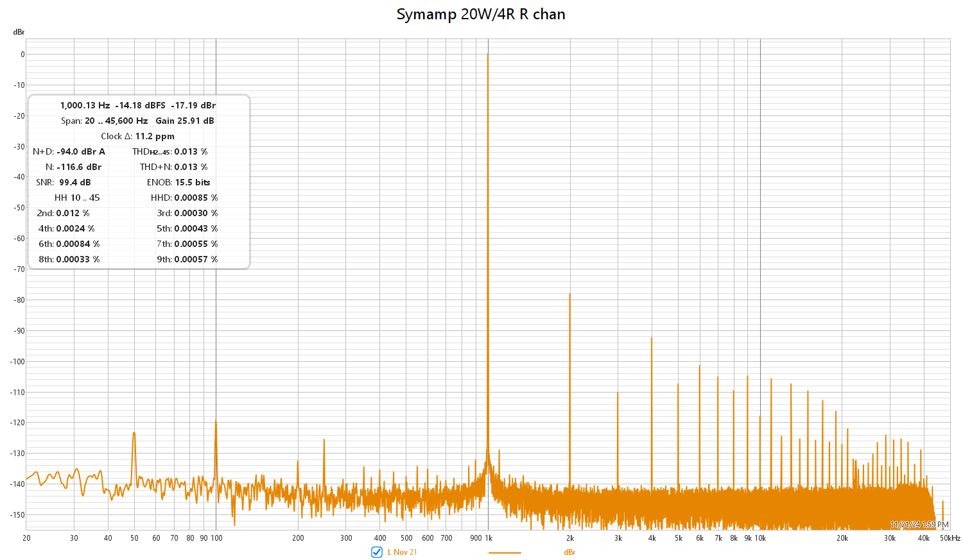Image resolution: width=963 pixels, height=560 pixels.
Task: Toggle the L Nov 21 trace checkbox
Action: (x=377, y=552)
